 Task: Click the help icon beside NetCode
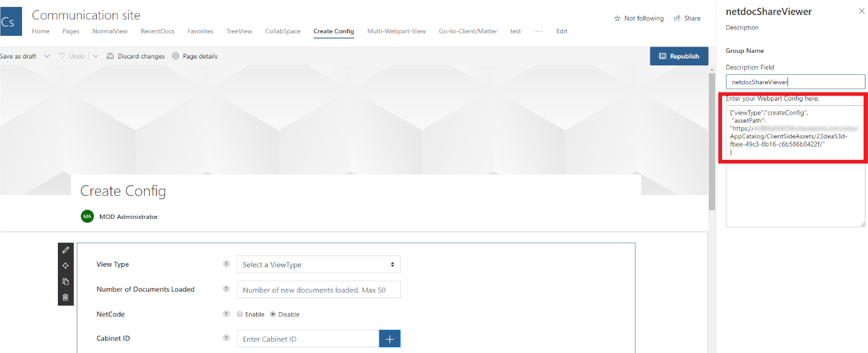[x=226, y=313]
